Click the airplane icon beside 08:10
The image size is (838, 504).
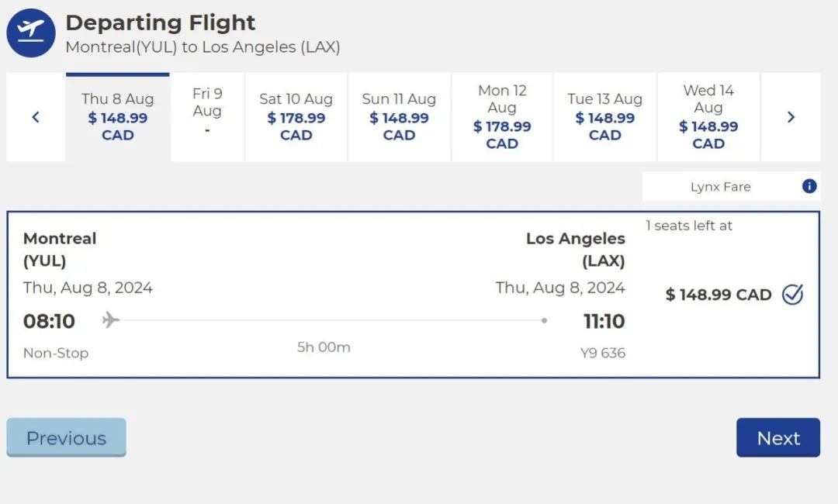click(x=111, y=320)
